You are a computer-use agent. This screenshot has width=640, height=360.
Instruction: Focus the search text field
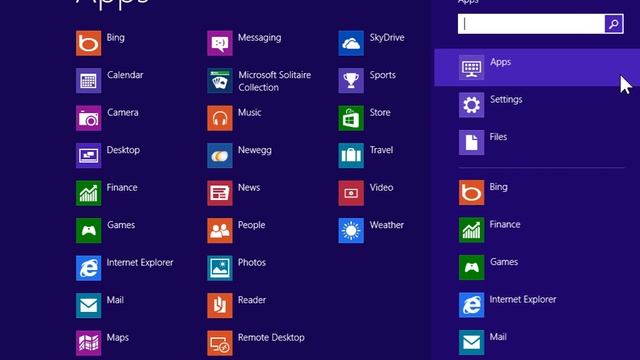coord(531,24)
